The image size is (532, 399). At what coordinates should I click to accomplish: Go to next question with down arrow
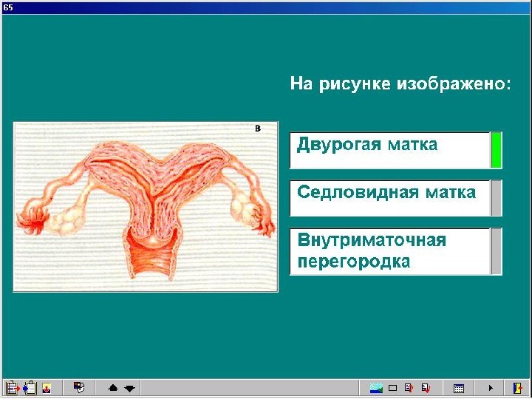[x=129, y=388]
